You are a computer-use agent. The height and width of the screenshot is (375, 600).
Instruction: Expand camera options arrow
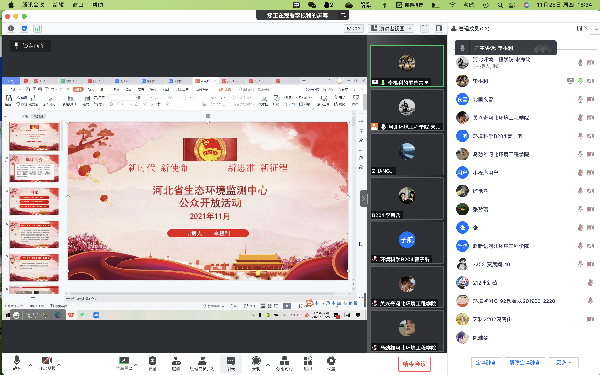[59, 365]
